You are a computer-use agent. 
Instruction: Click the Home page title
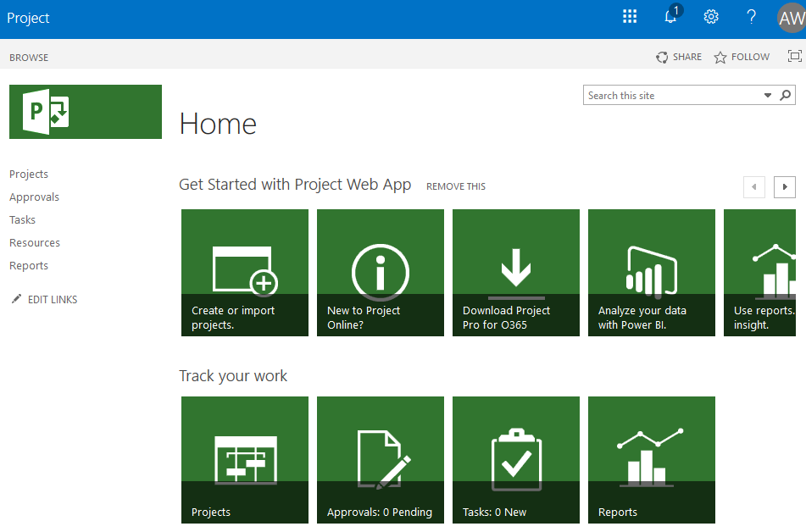(218, 124)
